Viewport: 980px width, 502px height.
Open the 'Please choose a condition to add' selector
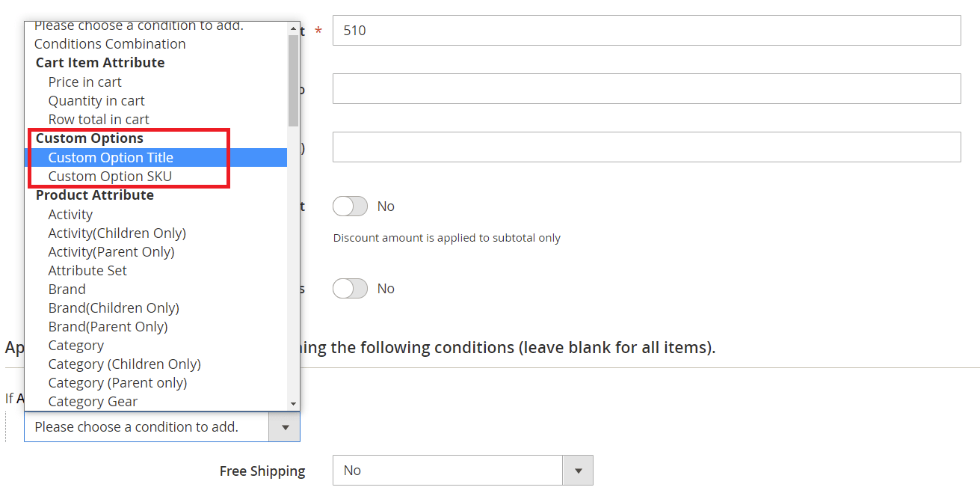(x=147, y=426)
